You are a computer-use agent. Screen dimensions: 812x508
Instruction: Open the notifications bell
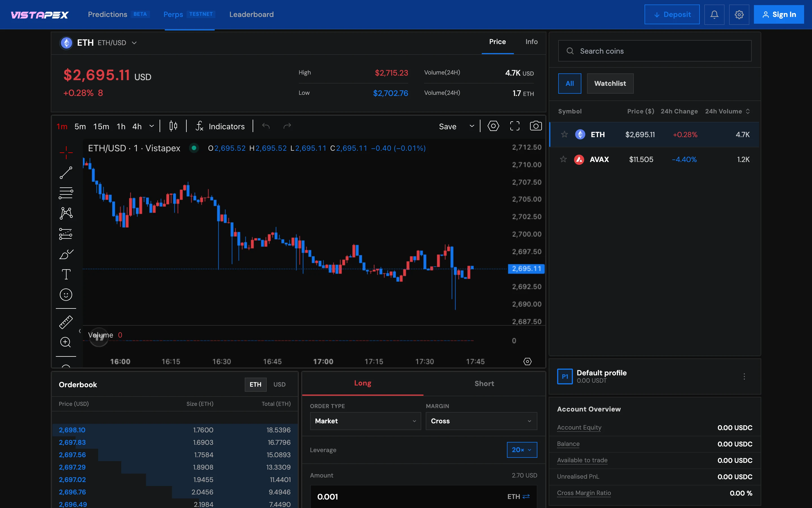click(x=714, y=14)
